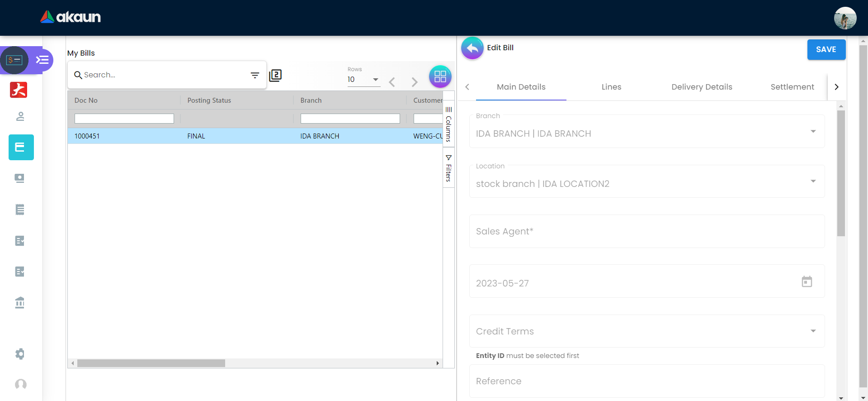This screenshot has height=401, width=868.
Task: Click the date field showing 2023-05-27
Action: click(x=647, y=281)
